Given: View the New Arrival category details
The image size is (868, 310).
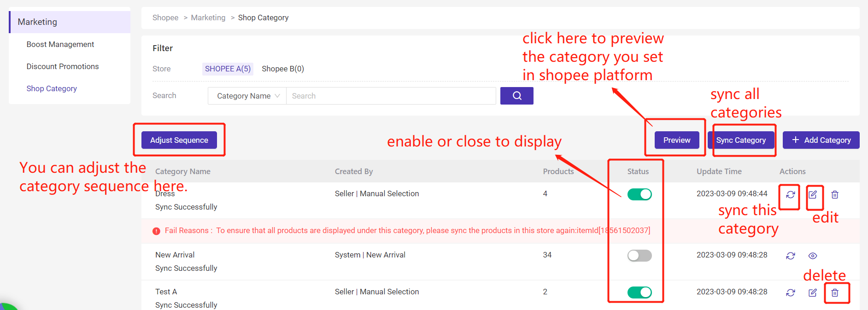Looking at the screenshot, I should pyautogui.click(x=813, y=256).
